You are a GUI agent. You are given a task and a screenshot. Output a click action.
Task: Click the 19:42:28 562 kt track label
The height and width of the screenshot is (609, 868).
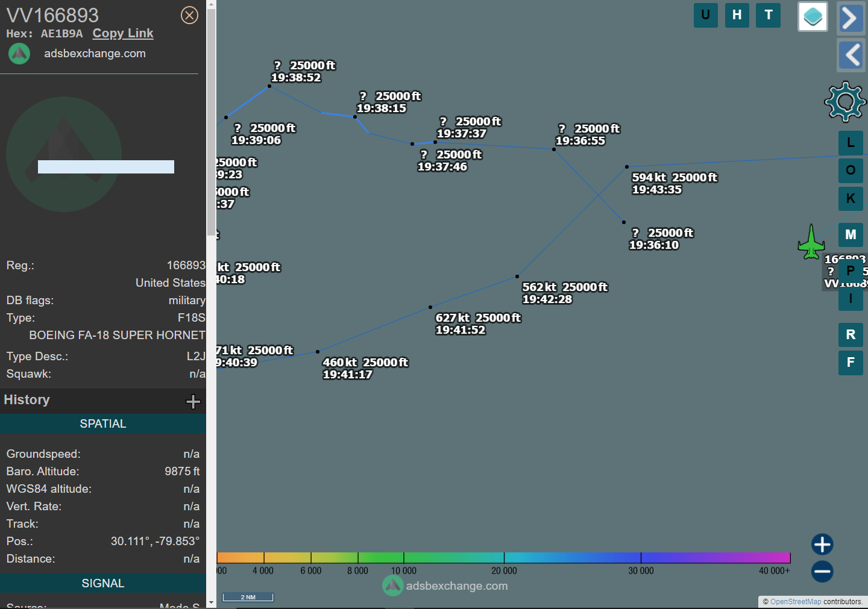565,293
